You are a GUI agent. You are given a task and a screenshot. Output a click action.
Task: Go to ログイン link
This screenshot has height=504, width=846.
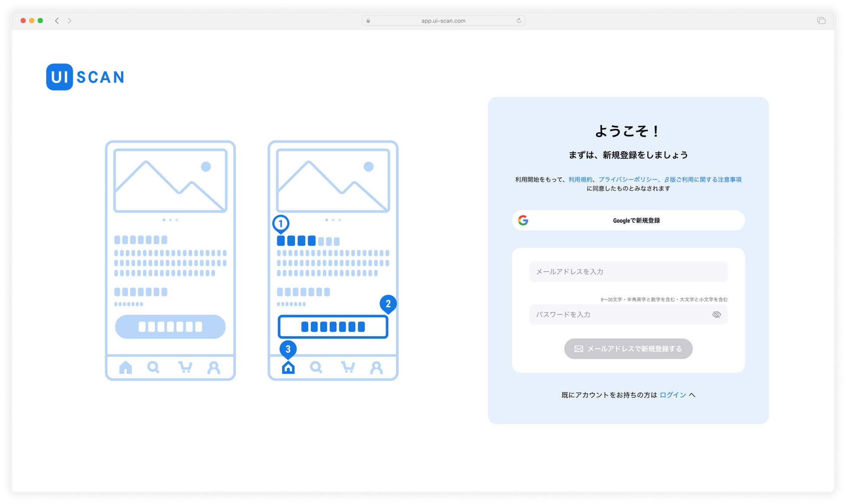672,395
